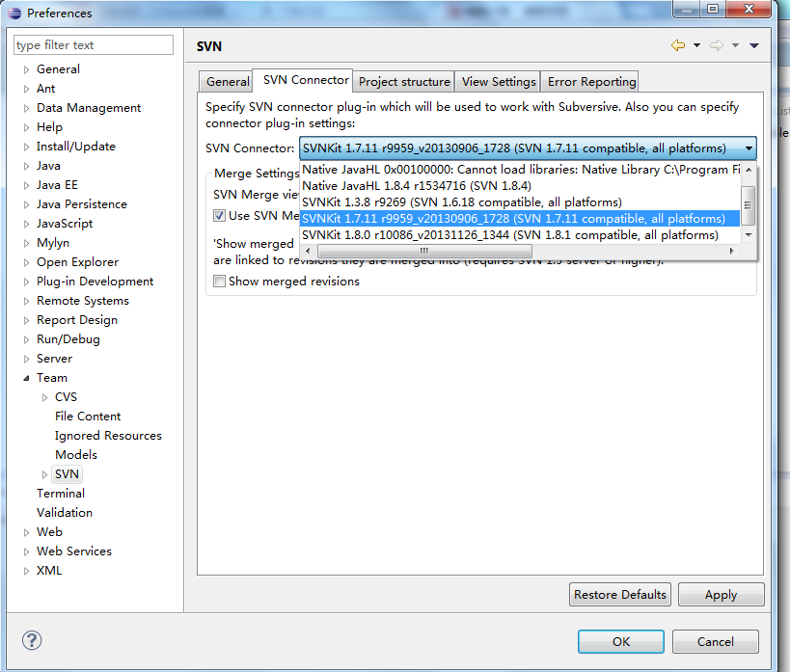The image size is (790, 672).
Task: Select Java preferences item
Action: (48, 166)
